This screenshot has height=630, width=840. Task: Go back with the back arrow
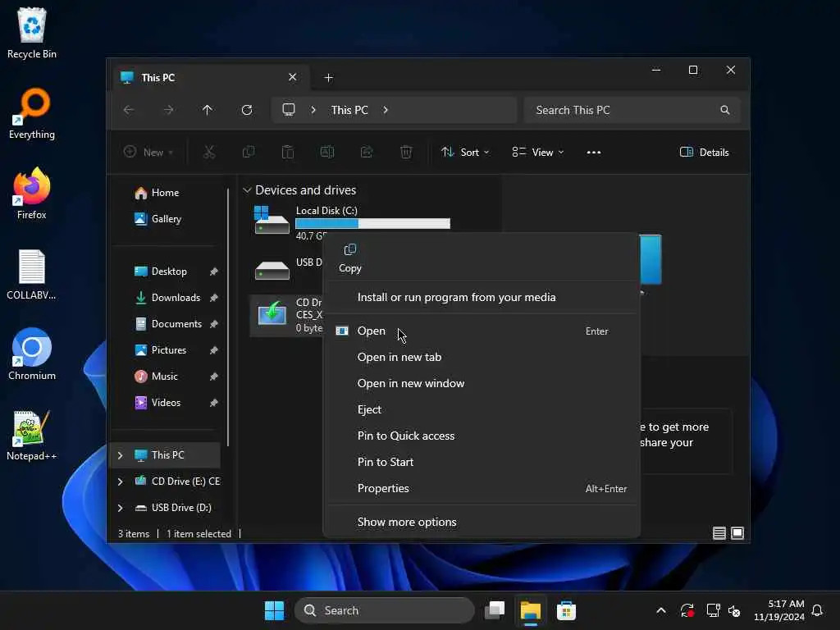click(x=129, y=110)
